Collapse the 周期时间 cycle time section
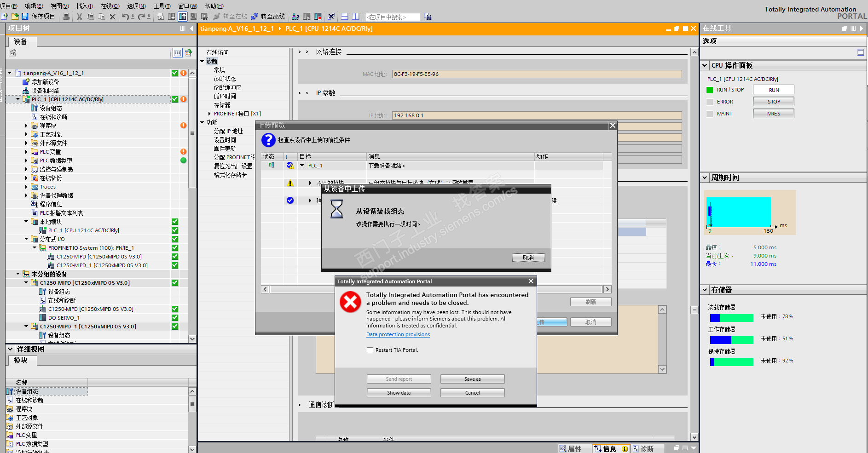The width and height of the screenshot is (868, 453). pyautogui.click(x=705, y=178)
